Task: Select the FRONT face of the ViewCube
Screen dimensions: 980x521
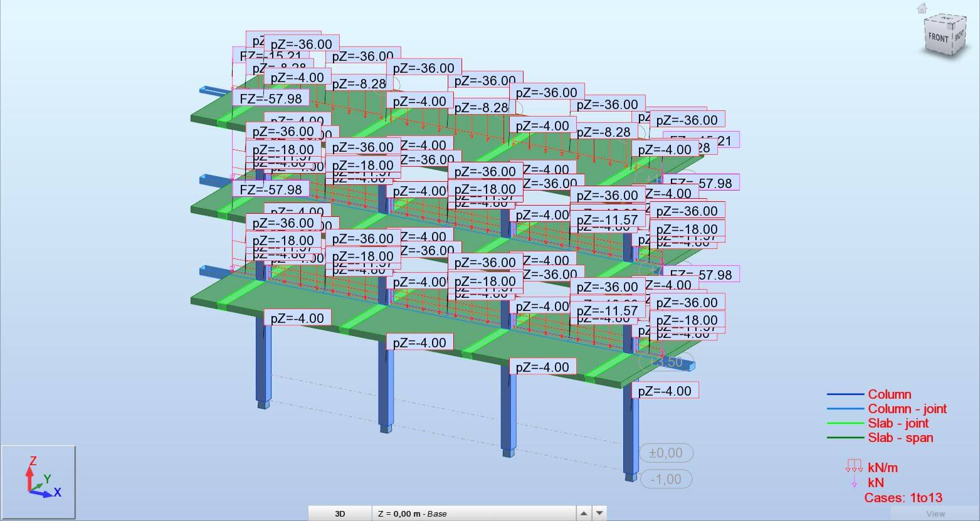Action: pos(939,38)
